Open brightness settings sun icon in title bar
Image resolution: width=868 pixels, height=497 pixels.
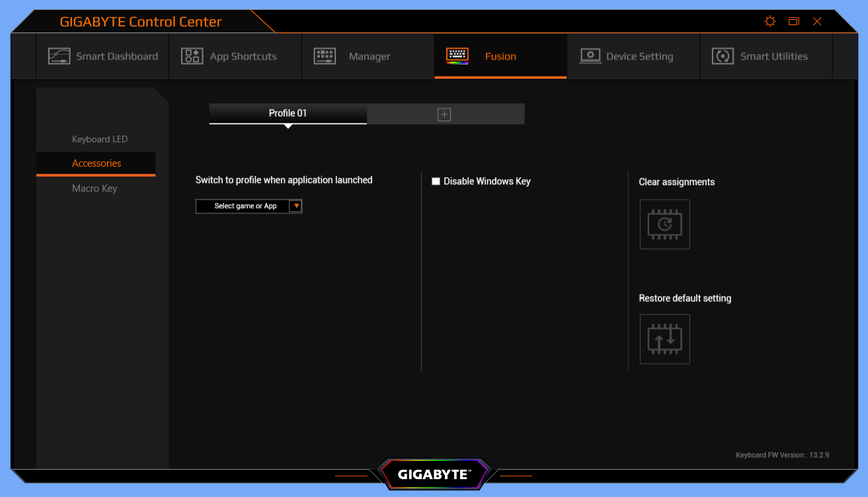(770, 21)
